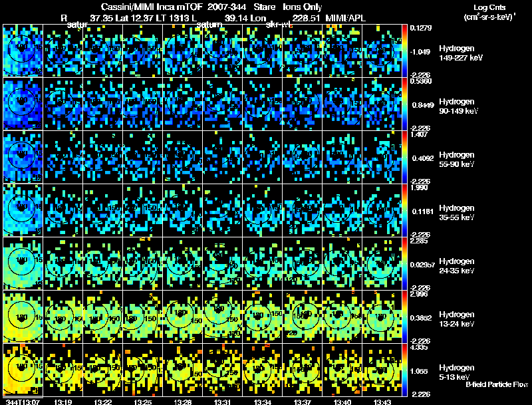532x405 pixels.
Task: Click the '2.996' color scale value
Action: click(x=419, y=294)
